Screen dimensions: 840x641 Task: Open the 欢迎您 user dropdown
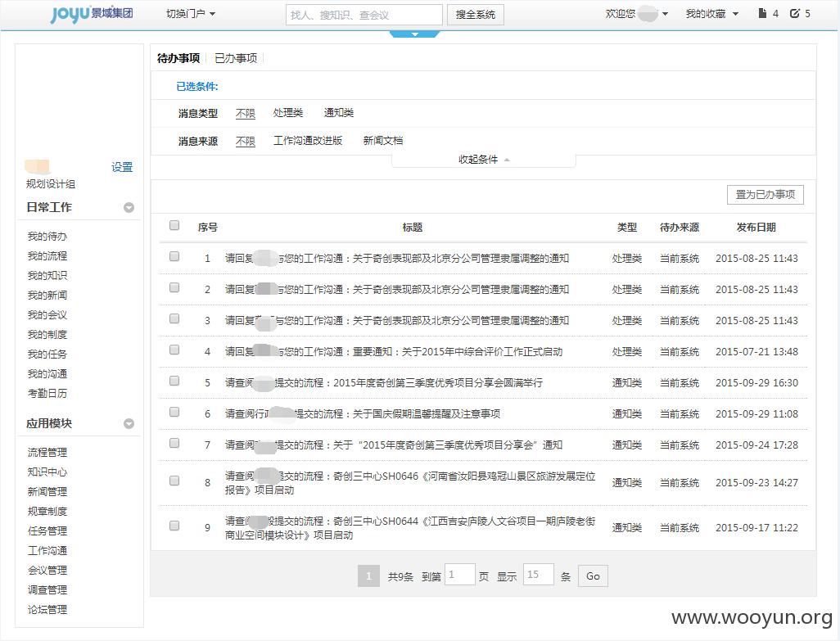click(x=636, y=13)
